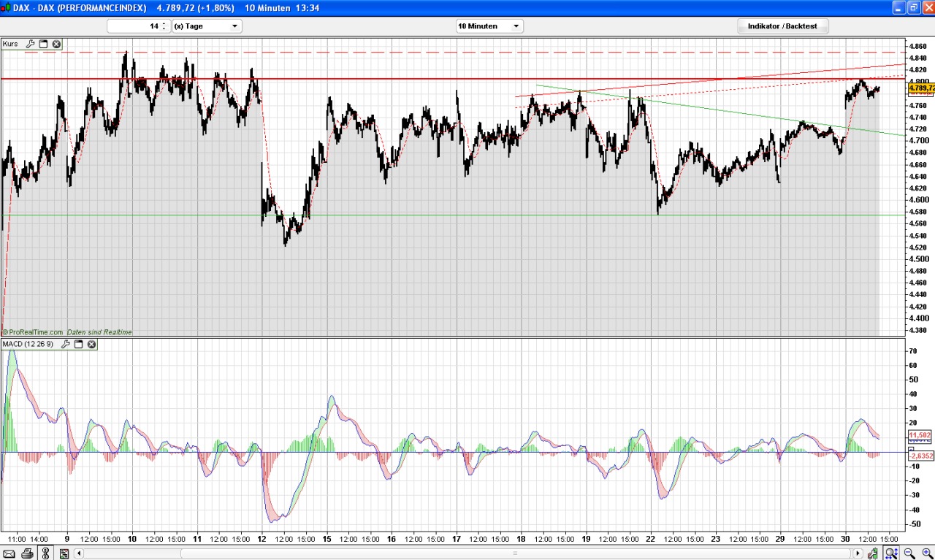
Task: Open the '10 Minuten' interval dropdown
Action: tap(488, 26)
